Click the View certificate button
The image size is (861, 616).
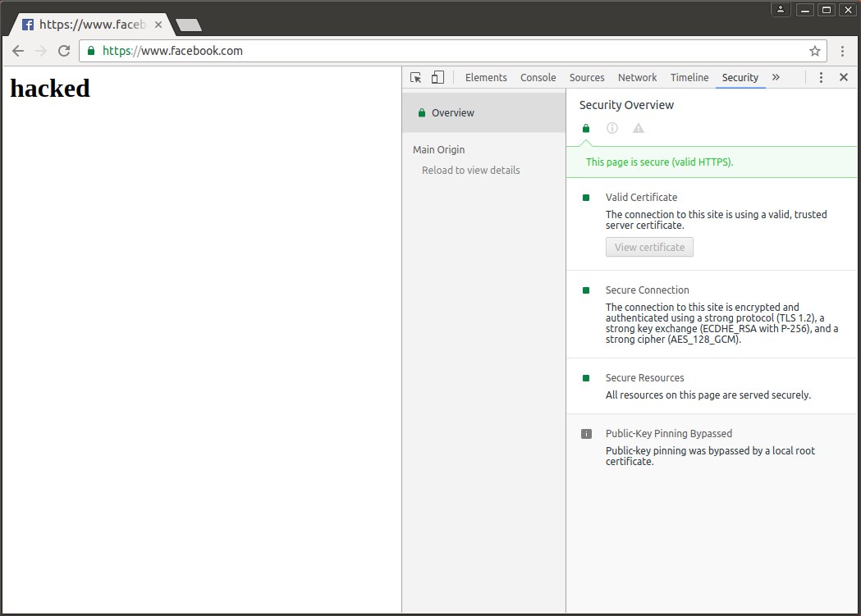tap(649, 248)
